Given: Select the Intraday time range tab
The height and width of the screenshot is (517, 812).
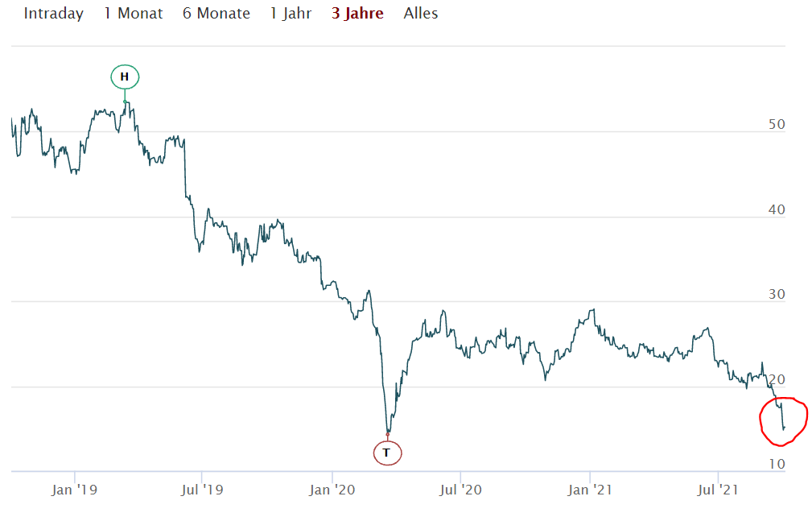Looking at the screenshot, I should pos(53,14).
